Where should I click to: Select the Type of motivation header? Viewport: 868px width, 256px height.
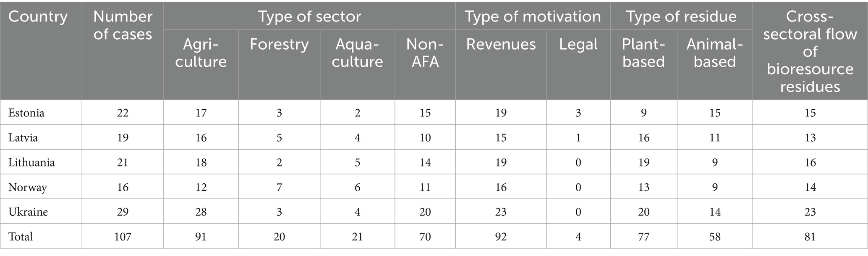click(532, 16)
